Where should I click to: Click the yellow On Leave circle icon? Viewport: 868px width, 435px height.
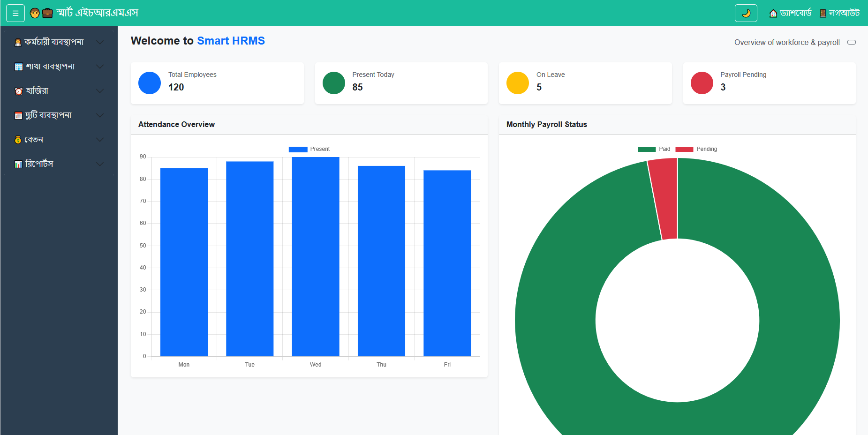point(518,83)
